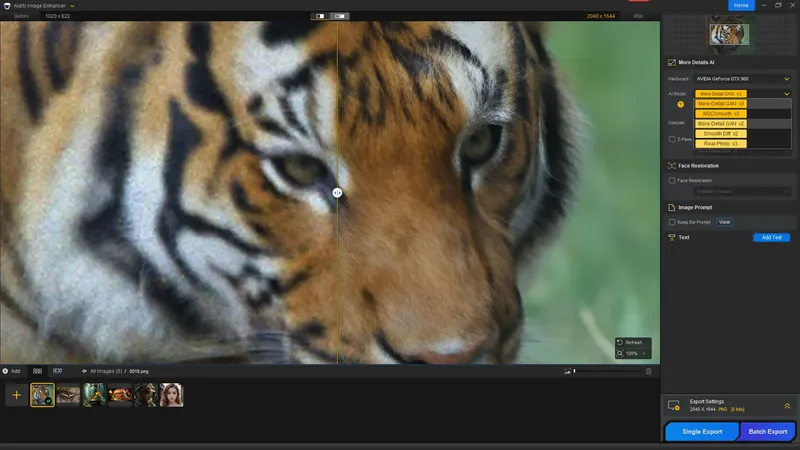Switch to split-view compare mode icon
Image resolution: width=800 pixels, height=450 pixels.
tap(320, 16)
